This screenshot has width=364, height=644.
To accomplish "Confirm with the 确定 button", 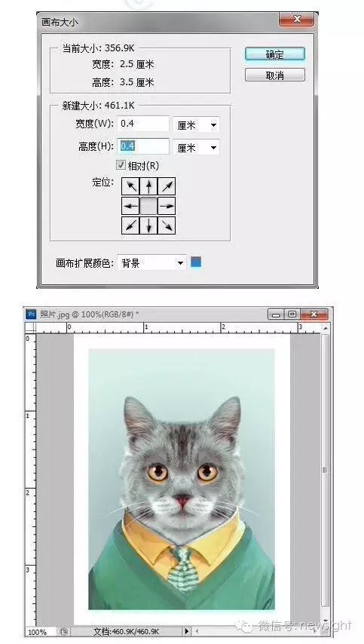I will 275,54.
